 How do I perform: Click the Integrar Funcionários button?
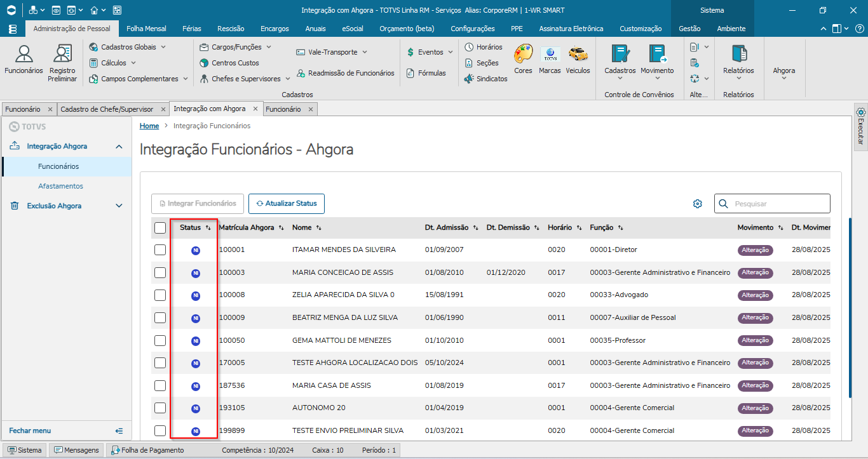click(x=198, y=204)
